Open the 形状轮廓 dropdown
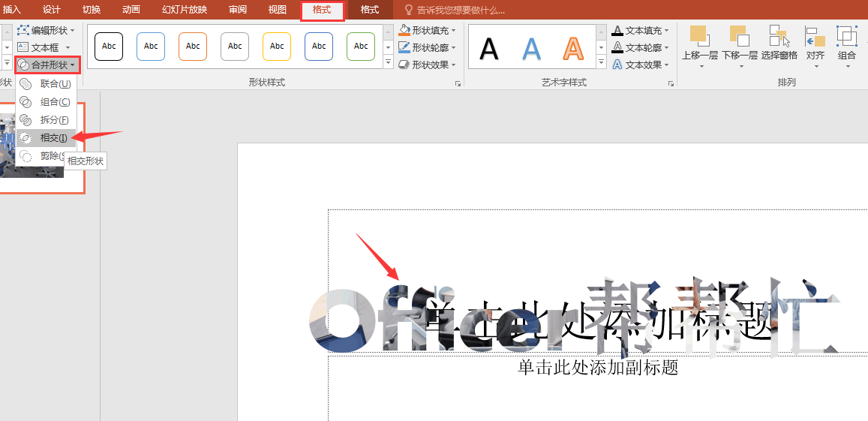The height and width of the screenshot is (421, 868). click(x=428, y=47)
